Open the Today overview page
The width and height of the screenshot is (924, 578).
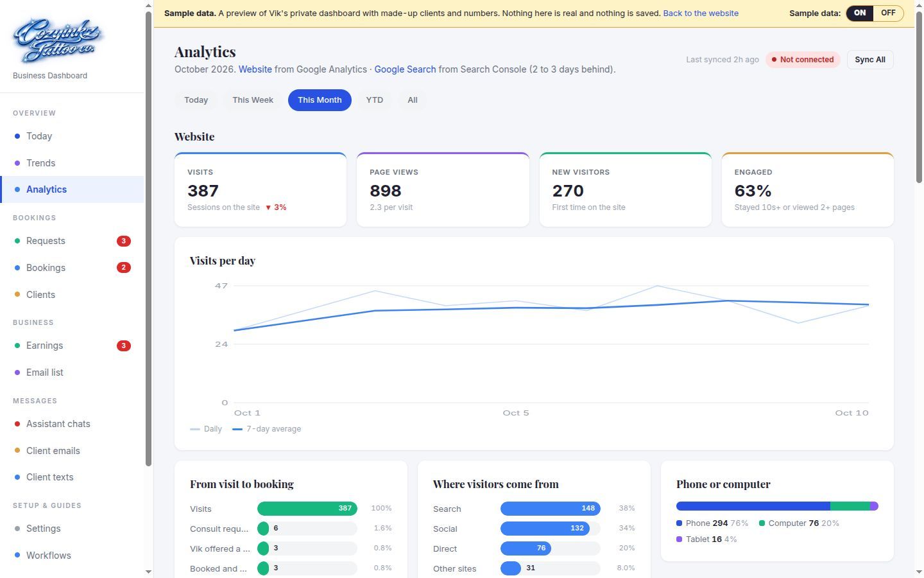[72, 136]
